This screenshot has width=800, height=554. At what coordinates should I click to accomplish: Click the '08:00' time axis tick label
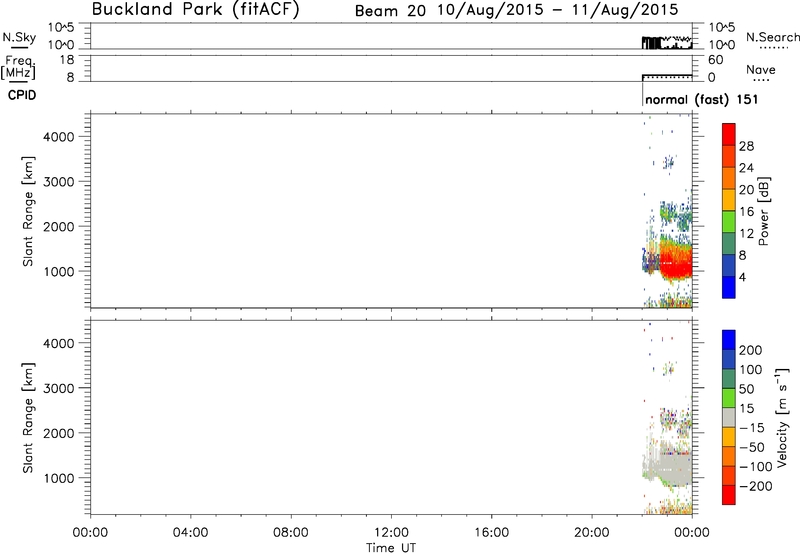click(291, 533)
